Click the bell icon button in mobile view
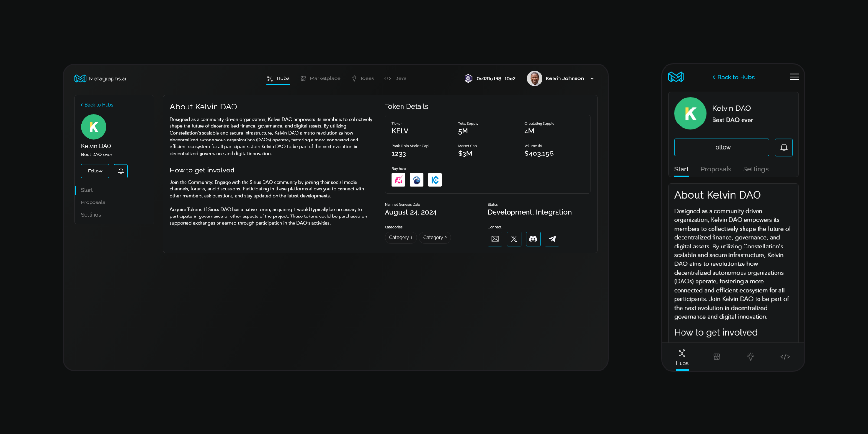 (x=784, y=147)
